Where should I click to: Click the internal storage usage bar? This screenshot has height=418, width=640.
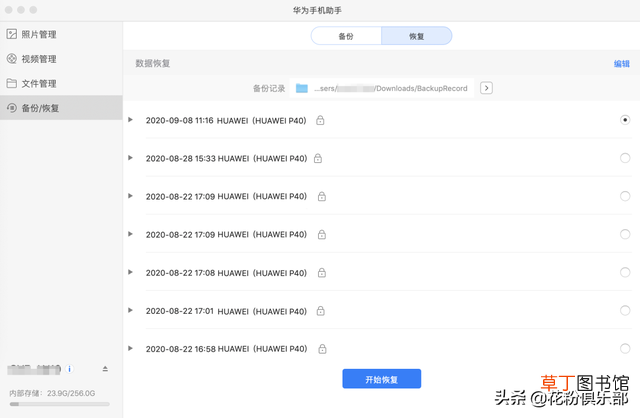[60, 404]
